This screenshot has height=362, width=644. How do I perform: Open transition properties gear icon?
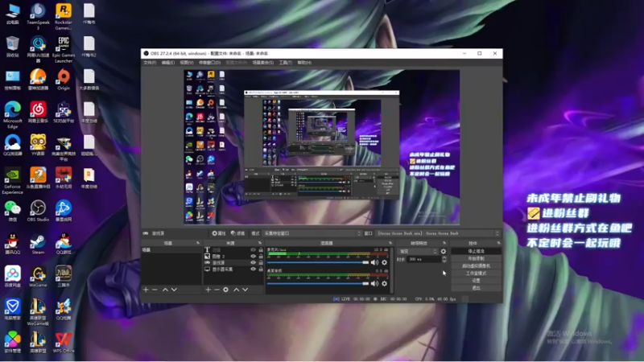pyautogui.click(x=444, y=251)
